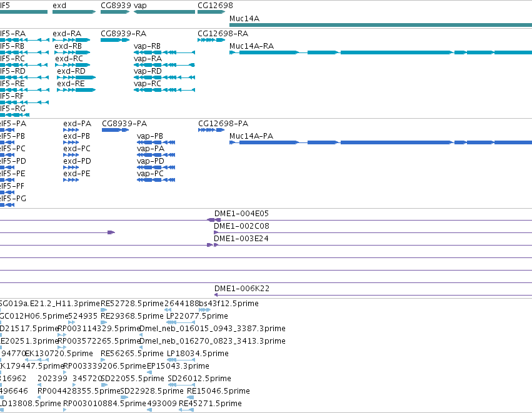The height and width of the screenshot is (413, 532).
Task: Select the EP15043.3prime EST label
Action: click(178, 366)
